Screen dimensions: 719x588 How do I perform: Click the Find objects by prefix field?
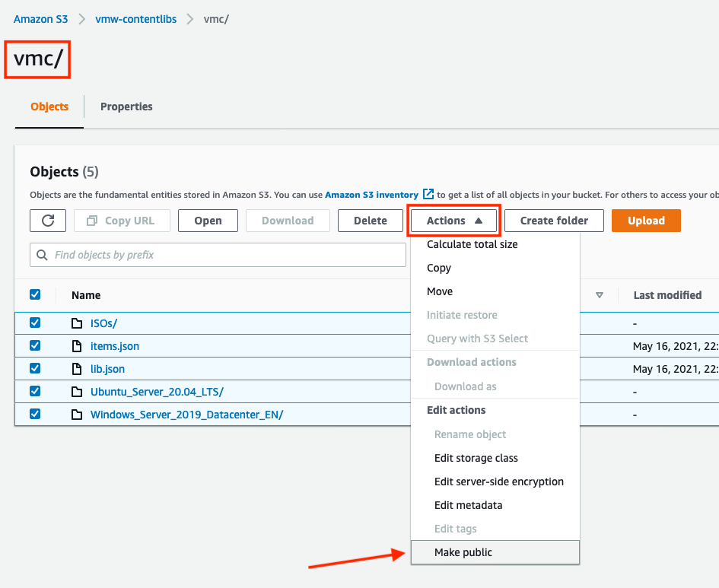click(218, 255)
